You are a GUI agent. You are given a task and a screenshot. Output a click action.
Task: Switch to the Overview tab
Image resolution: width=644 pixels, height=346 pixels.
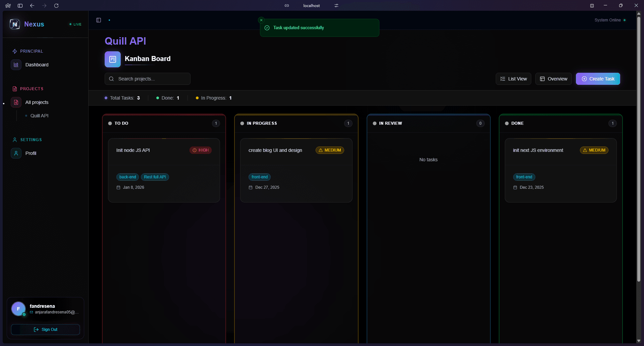click(553, 79)
